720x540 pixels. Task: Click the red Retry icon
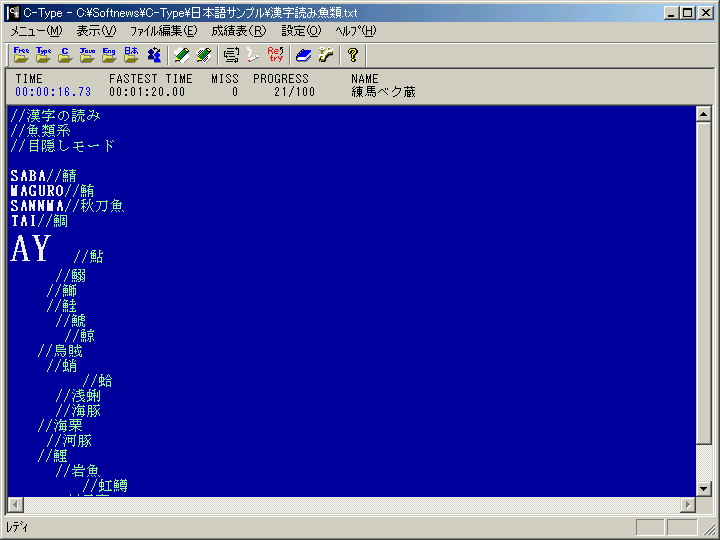(x=276, y=55)
